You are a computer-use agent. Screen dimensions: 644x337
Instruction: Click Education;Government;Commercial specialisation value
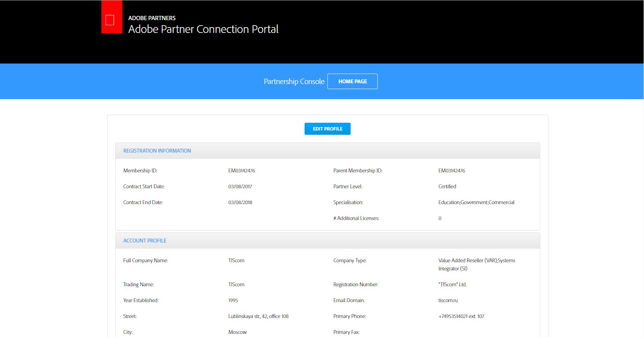pyautogui.click(x=476, y=202)
